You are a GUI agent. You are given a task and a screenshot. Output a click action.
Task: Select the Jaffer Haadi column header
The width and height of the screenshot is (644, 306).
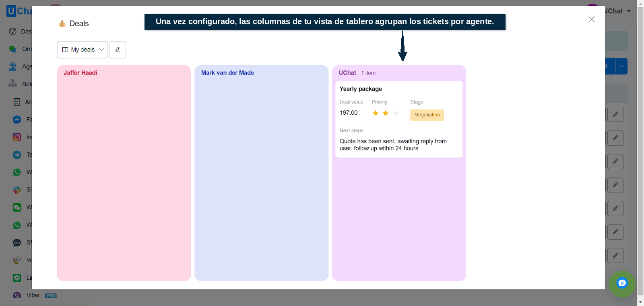tap(80, 73)
